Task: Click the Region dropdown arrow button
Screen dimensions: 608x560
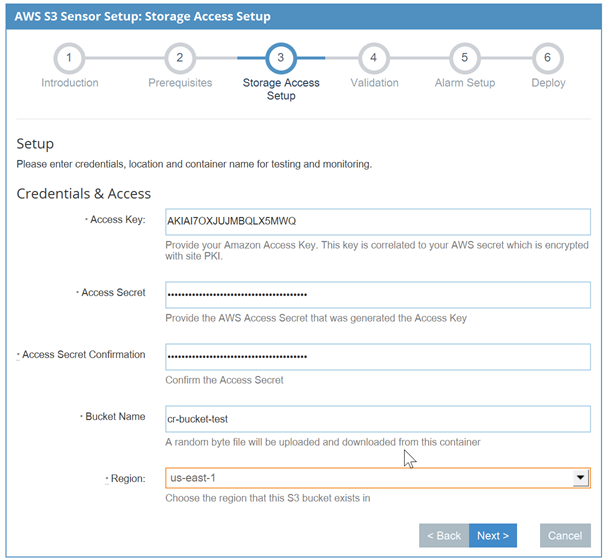Action: pos(580,478)
